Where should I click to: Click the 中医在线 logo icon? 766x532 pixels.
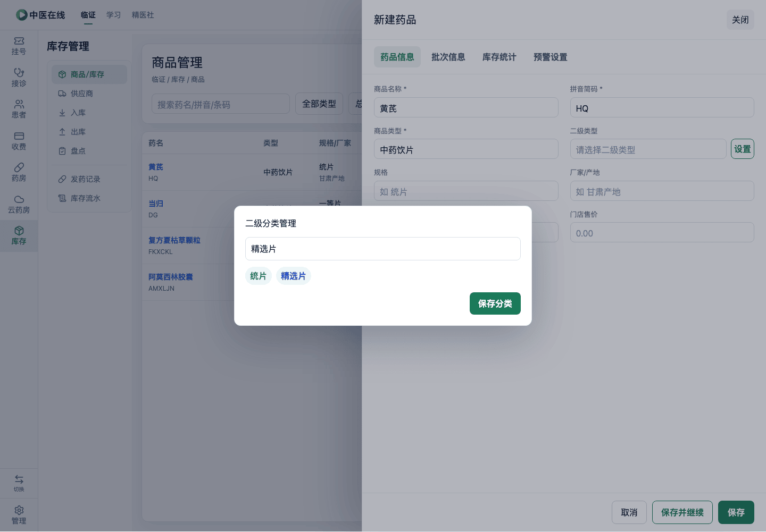(22, 15)
